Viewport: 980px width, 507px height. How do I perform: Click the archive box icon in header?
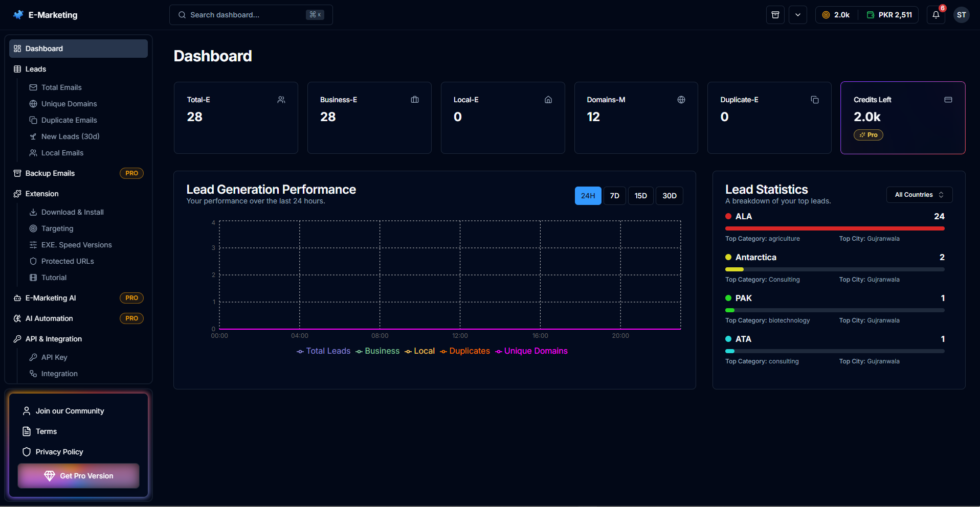click(775, 15)
